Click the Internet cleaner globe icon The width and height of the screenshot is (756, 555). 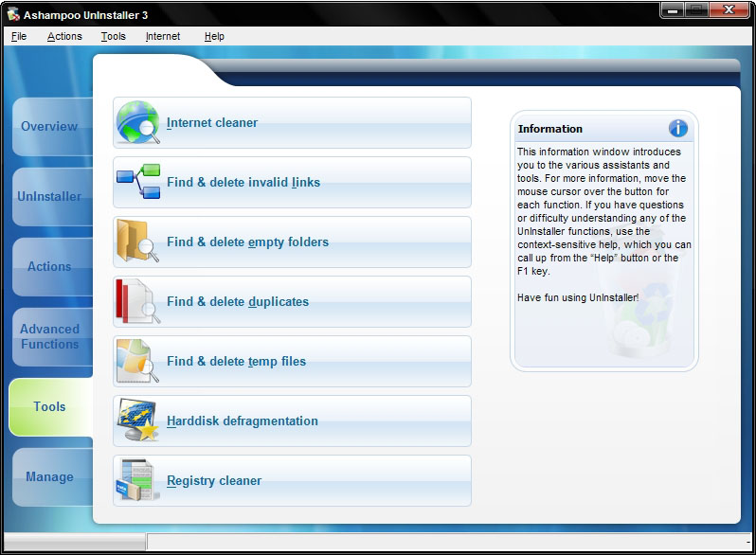(138, 122)
